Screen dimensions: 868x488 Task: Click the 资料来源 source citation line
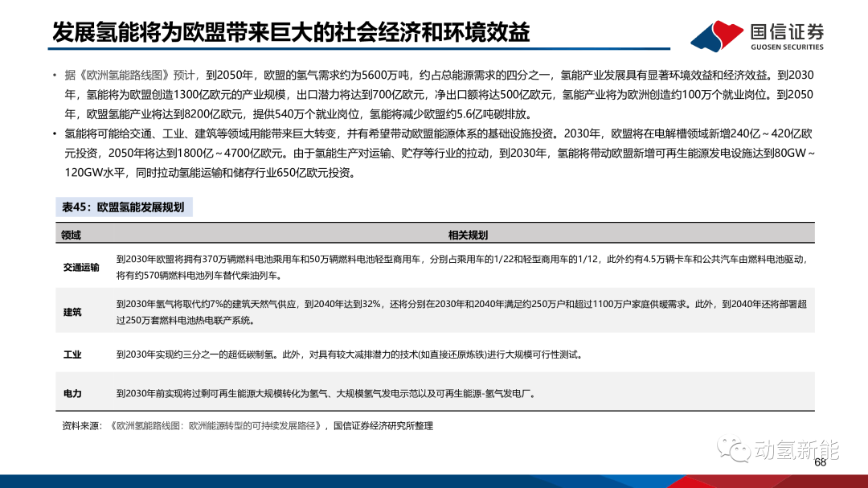point(248,426)
